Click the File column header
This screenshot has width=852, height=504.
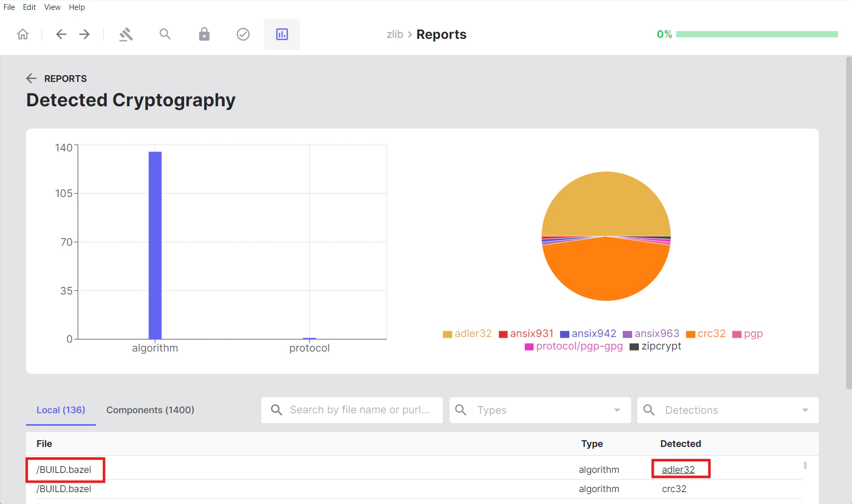44,444
